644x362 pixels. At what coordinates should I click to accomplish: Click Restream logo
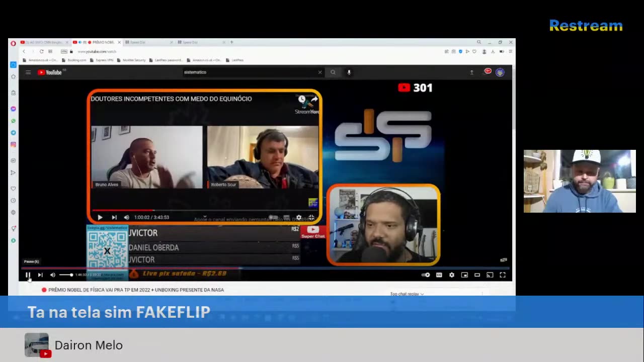click(586, 26)
